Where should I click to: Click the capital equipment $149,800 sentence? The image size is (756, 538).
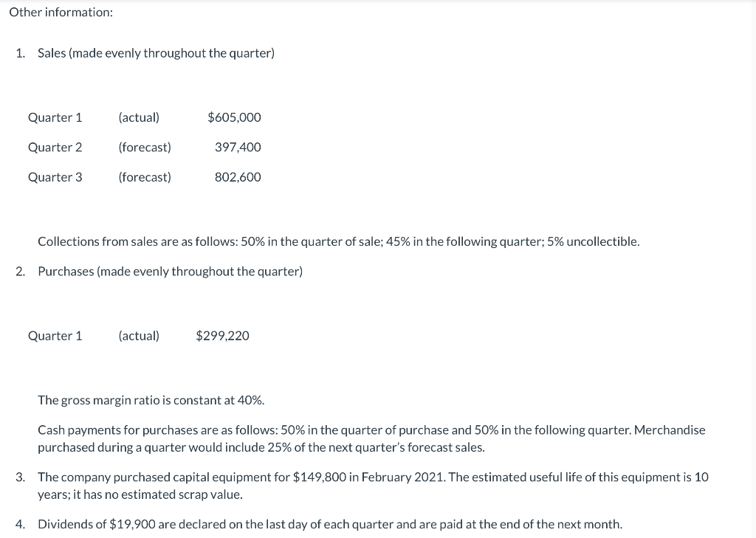click(373, 486)
